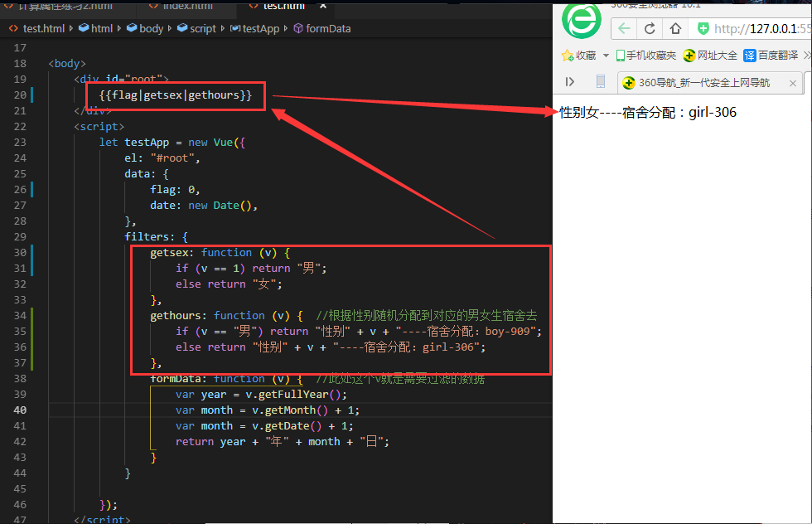Go to browser home page icon
The width and height of the screenshot is (812, 524).
675,28
